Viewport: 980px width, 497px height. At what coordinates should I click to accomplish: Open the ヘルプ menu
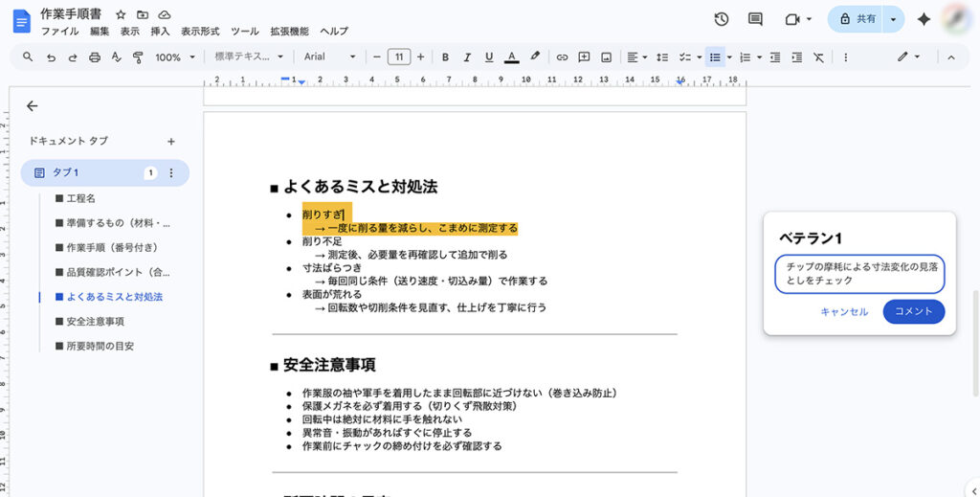334,31
